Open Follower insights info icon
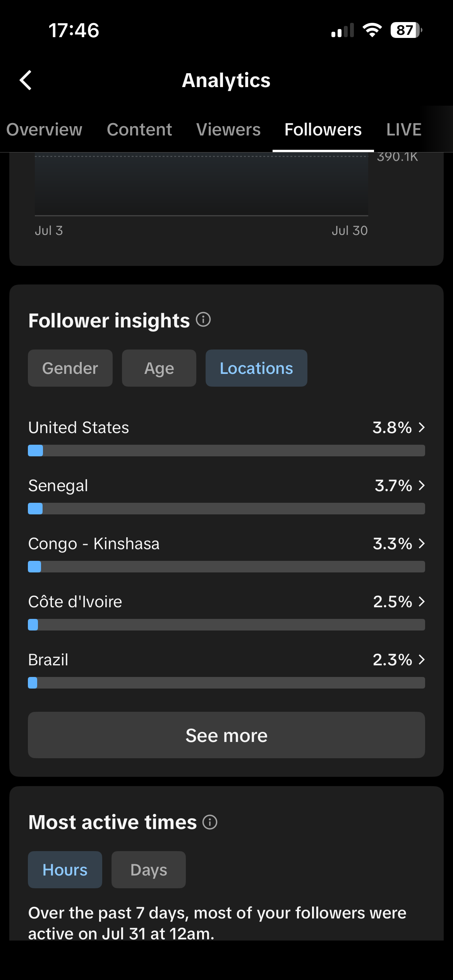 click(203, 320)
